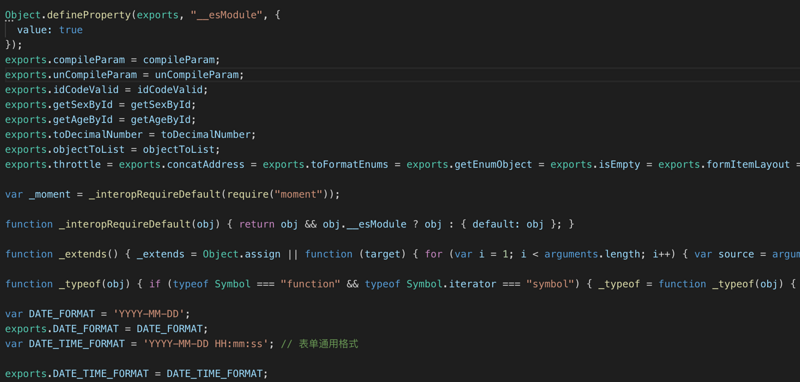Viewport: 800px width, 382px height.
Task: Click the line 'exports.unCompileParam = unCompileParam;'
Action: click(124, 75)
